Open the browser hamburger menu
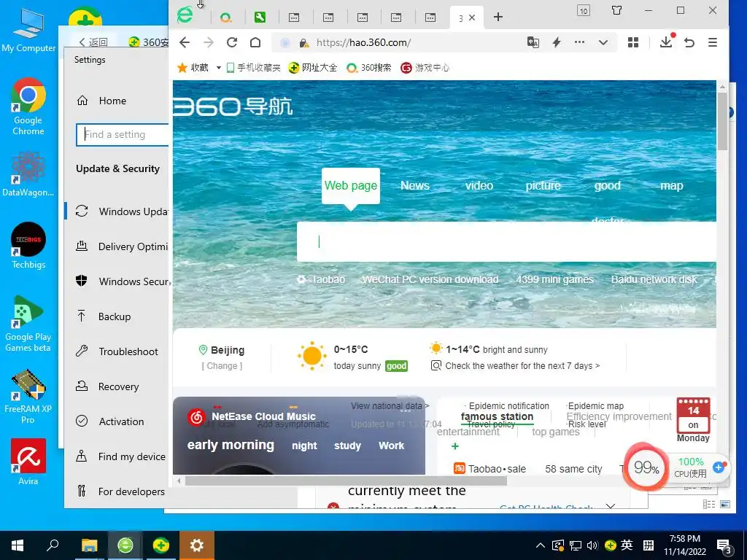This screenshot has height=560, width=747. tap(713, 42)
